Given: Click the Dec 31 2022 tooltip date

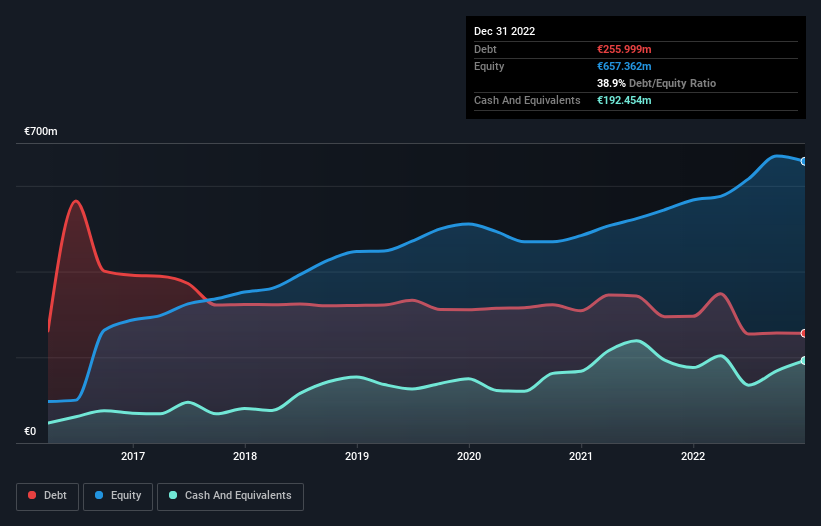Looking at the screenshot, I should coord(505,31).
